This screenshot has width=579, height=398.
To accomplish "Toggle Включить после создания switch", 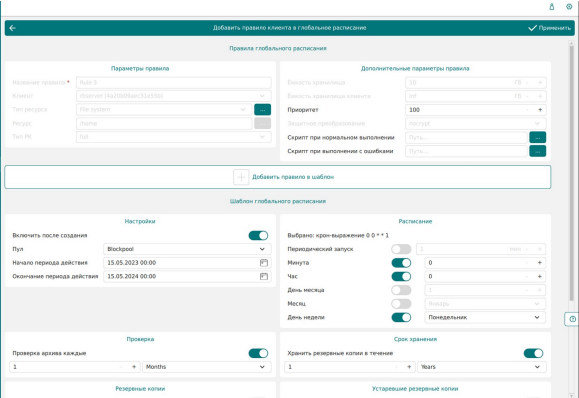I will pyautogui.click(x=258, y=236).
